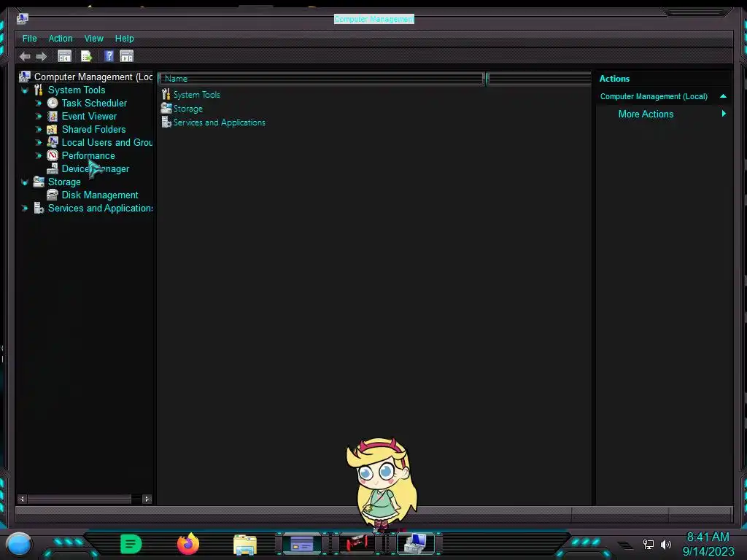This screenshot has height=560, width=747.
Task: Open File Explorer from the taskbar
Action: [245, 544]
